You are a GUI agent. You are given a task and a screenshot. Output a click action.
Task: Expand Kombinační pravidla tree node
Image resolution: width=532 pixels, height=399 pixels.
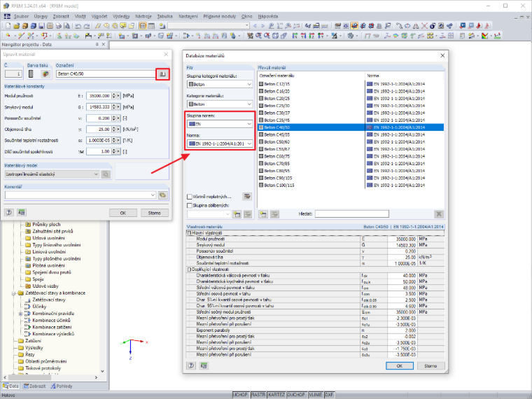click(x=20, y=314)
